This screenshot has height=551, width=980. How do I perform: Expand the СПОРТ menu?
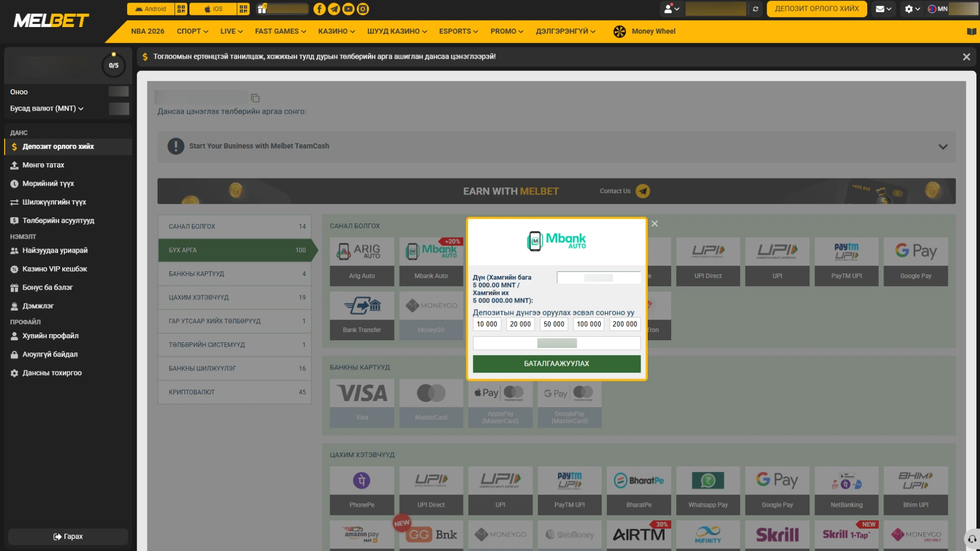click(x=192, y=31)
